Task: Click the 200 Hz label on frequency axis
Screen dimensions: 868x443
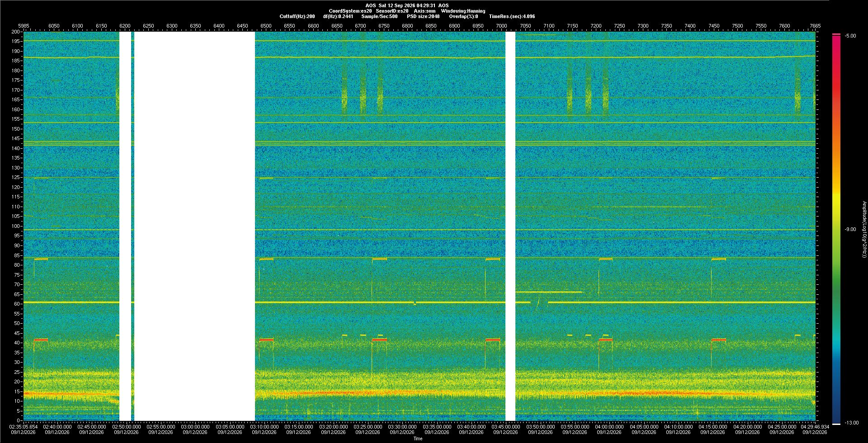Action: [x=16, y=32]
